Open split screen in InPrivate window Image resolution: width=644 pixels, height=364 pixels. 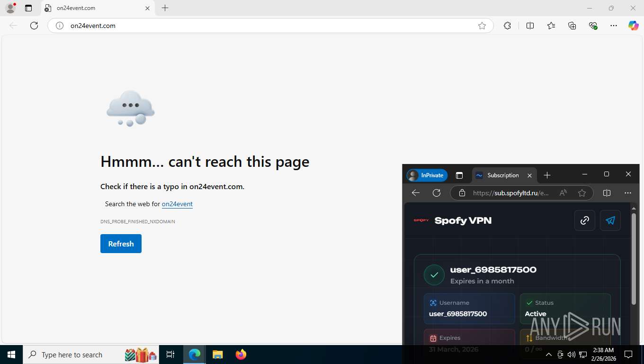point(607,193)
